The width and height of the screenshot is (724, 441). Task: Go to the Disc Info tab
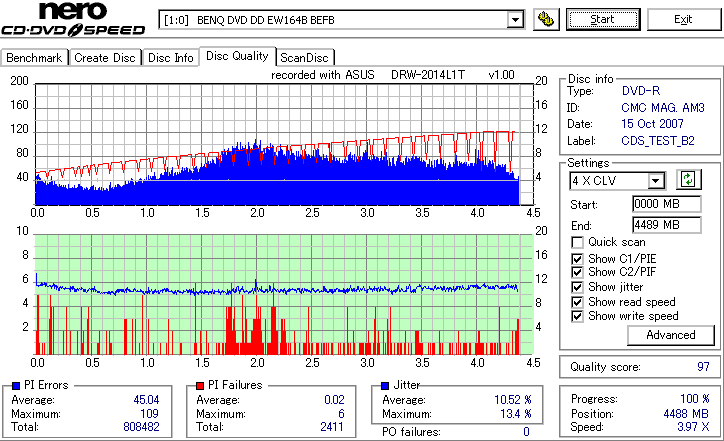(x=170, y=58)
